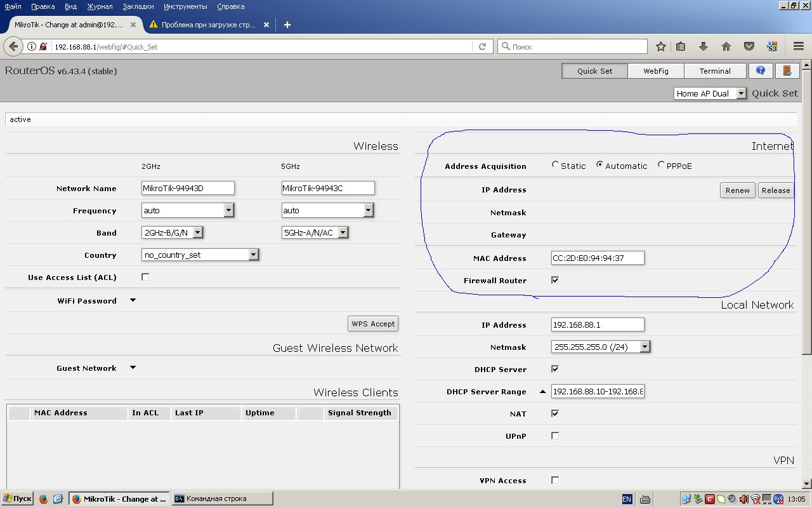Image resolution: width=812 pixels, height=508 pixels.
Task: Open Командная строка taskbar window
Action: (x=223, y=498)
